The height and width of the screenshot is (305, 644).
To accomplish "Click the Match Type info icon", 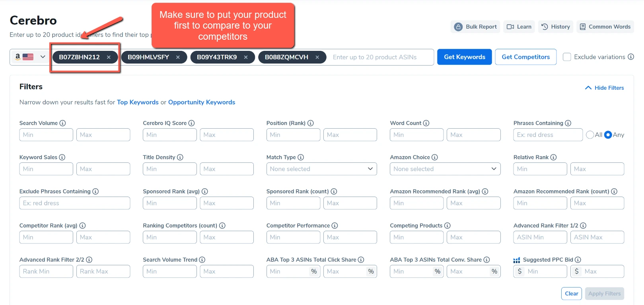I will 301,157.
